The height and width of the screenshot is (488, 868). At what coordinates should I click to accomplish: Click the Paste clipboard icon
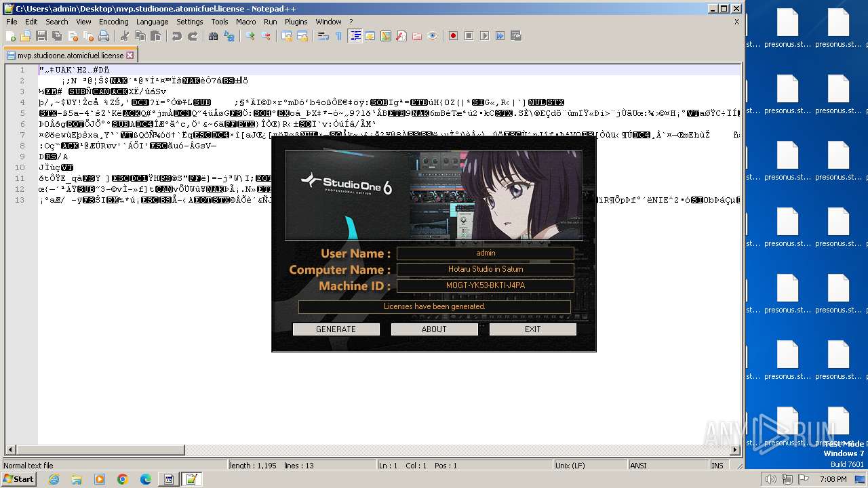156,36
